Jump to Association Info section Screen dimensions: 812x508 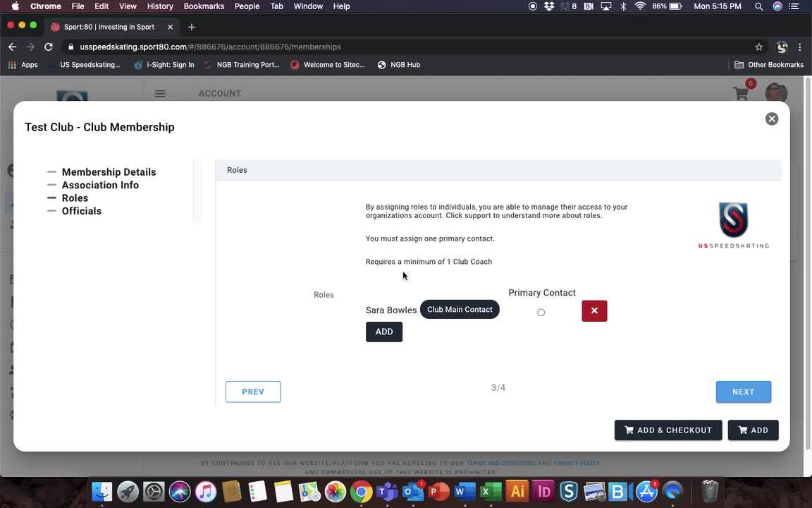tap(100, 185)
